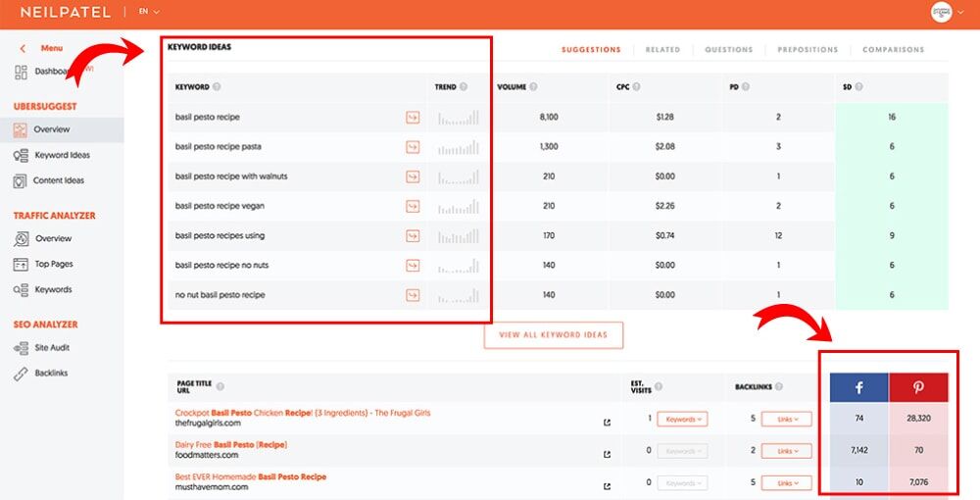Click the Backlinks chain icon in sidebar
980x500 pixels.
pos(22,374)
